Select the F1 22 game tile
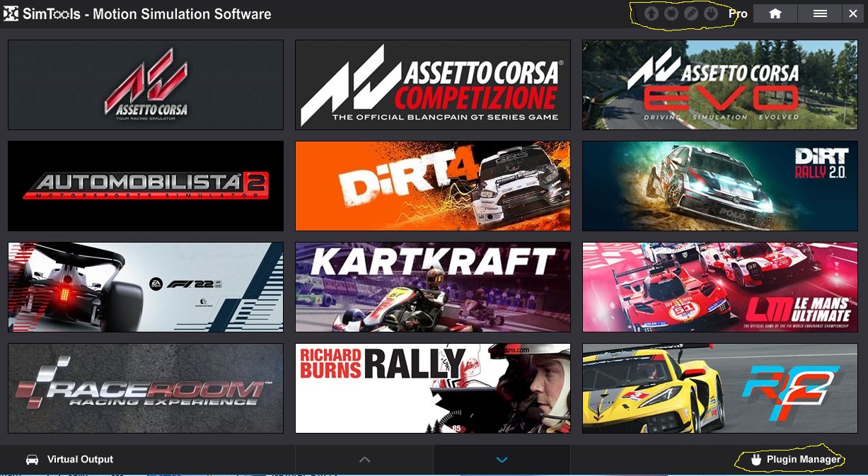The image size is (868, 476). tap(146, 287)
